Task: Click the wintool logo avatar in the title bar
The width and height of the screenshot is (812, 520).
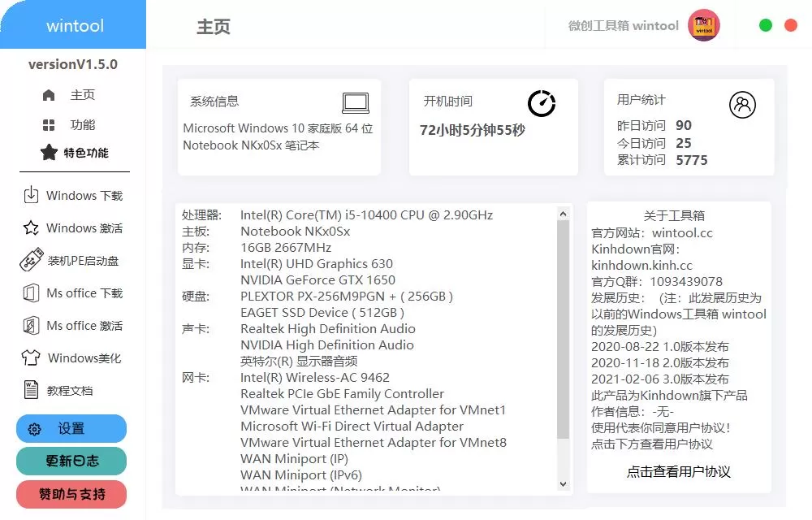Action: point(703,25)
